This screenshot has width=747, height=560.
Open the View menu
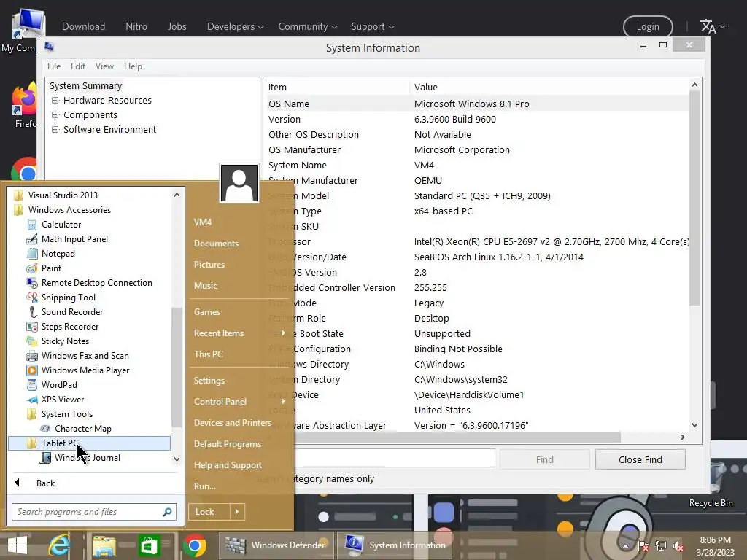[104, 66]
